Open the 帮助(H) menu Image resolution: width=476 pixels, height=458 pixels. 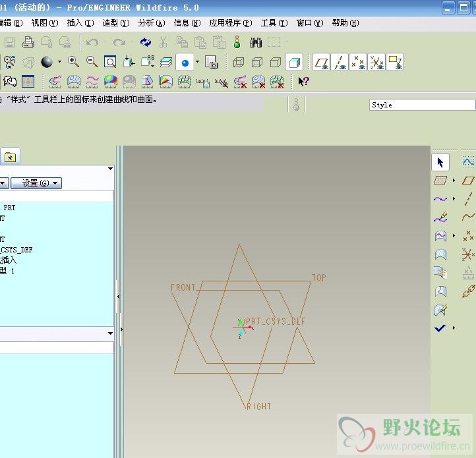345,23
